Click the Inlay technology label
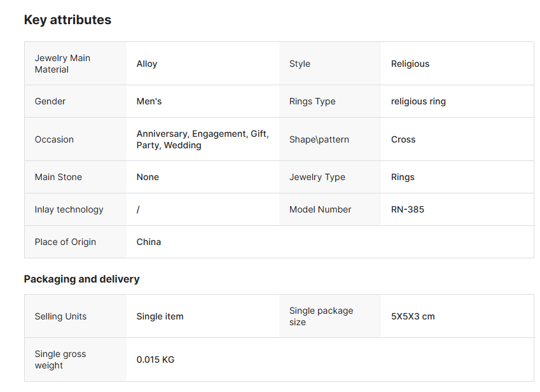The width and height of the screenshot is (540, 392). coord(69,209)
